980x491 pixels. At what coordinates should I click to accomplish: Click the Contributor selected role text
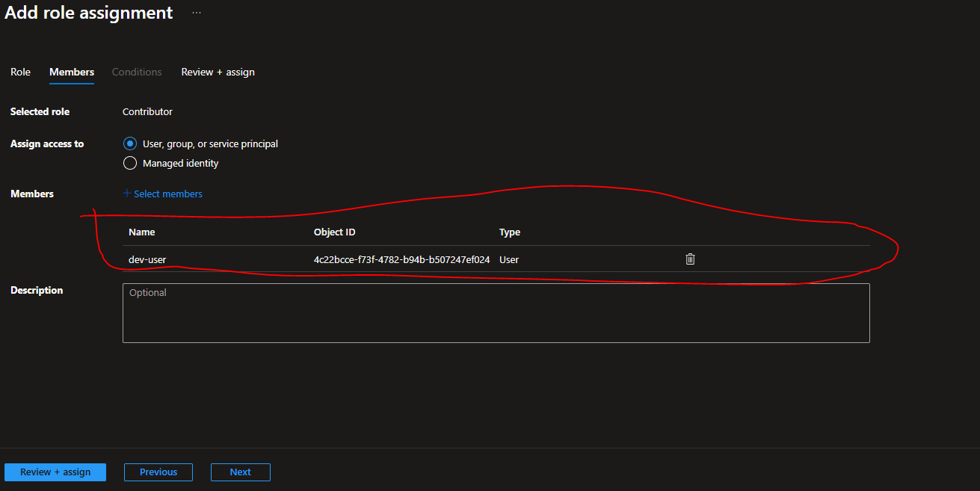point(147,111)
